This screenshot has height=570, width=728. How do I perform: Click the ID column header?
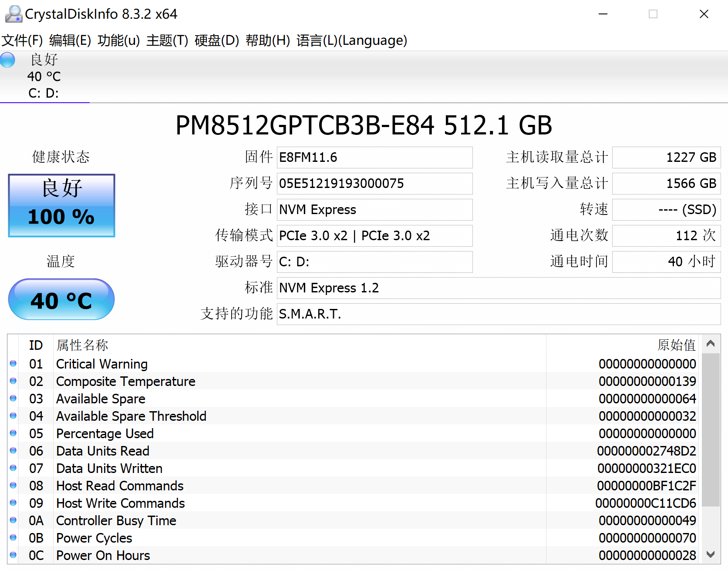click(x=36, y=345)
